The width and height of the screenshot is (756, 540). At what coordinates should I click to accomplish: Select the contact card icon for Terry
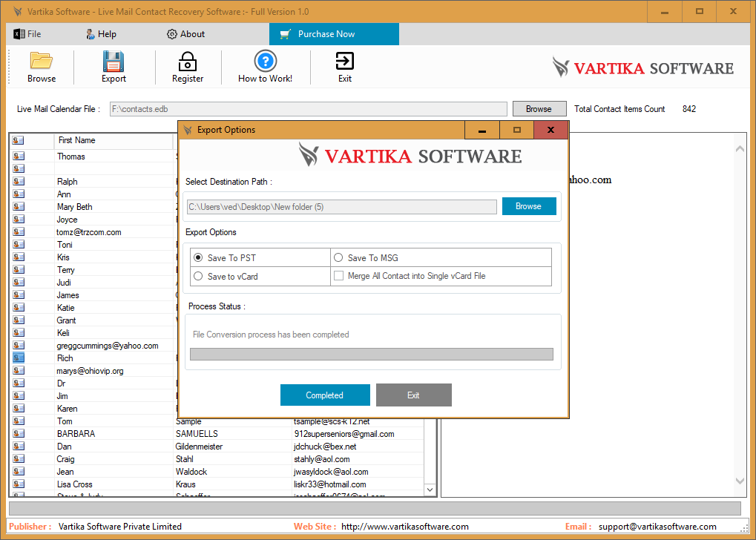coord(19,269)
